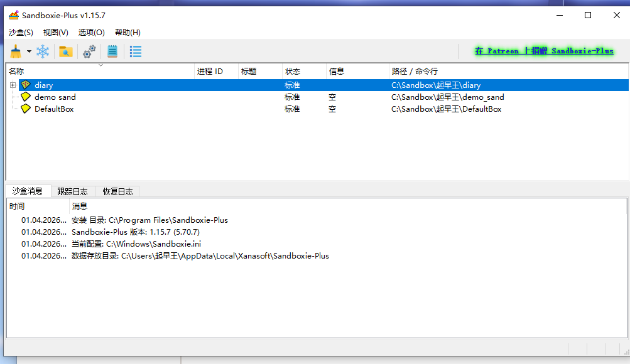Maximize the Sandboxie-Plus window
Image resolution: width=630 pixels, height=364 pixels.
pyautogui.click(x=588, y=15)
